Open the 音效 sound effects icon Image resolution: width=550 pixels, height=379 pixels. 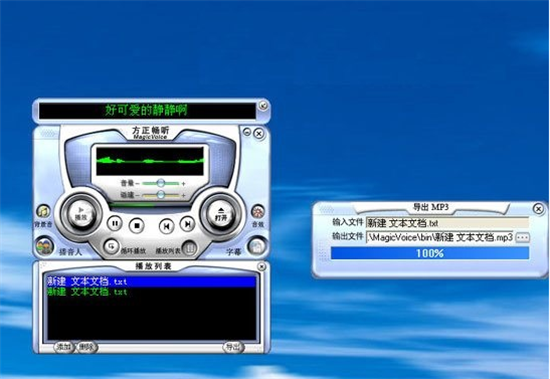(x=258, y=212)
